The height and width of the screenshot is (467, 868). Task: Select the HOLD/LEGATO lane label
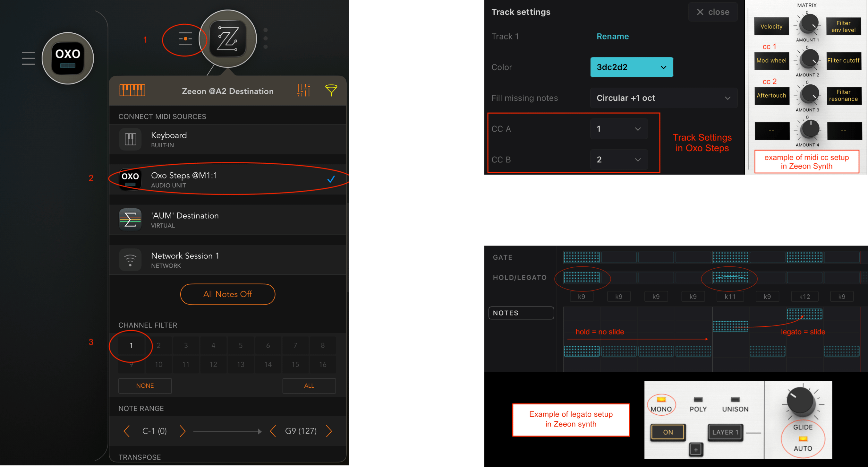pyautogui.click(x=520, y=278)
